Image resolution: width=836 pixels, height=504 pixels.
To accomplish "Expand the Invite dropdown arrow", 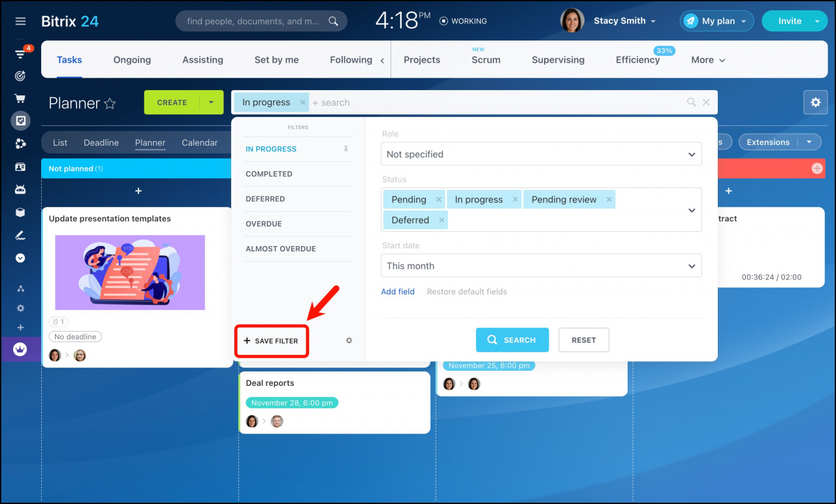I will pos(818,21).
